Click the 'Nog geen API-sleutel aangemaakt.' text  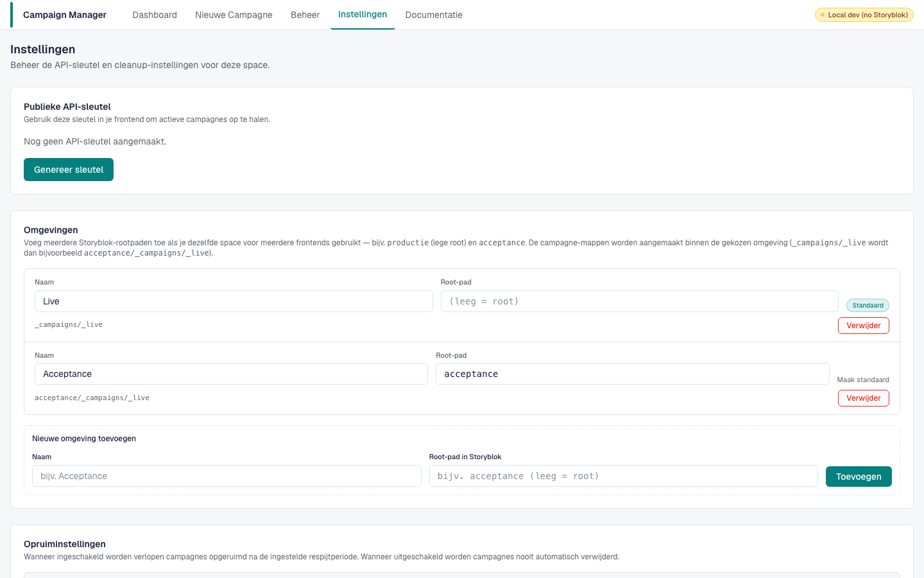[x=95, y=141]
